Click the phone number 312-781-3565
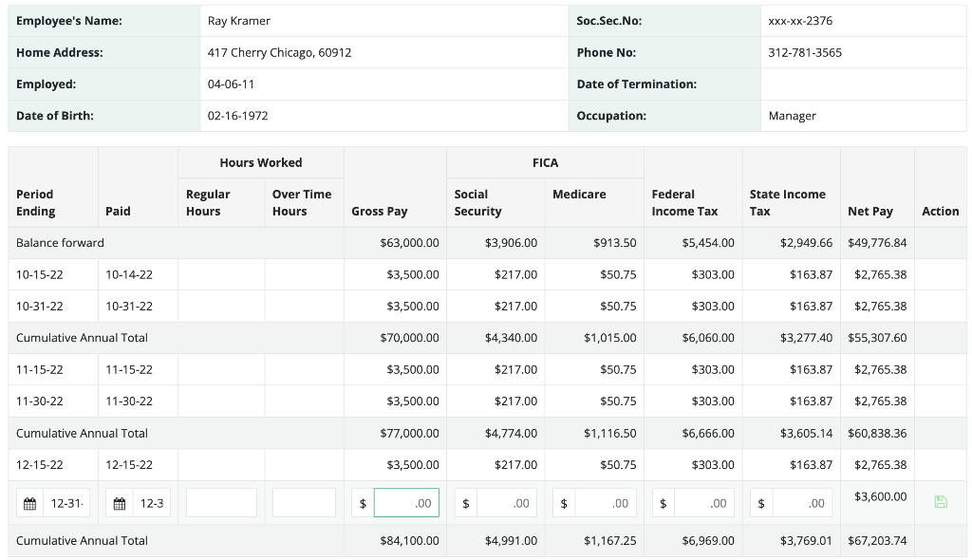Viewport: 972px width, 560px height. [805, 53]
